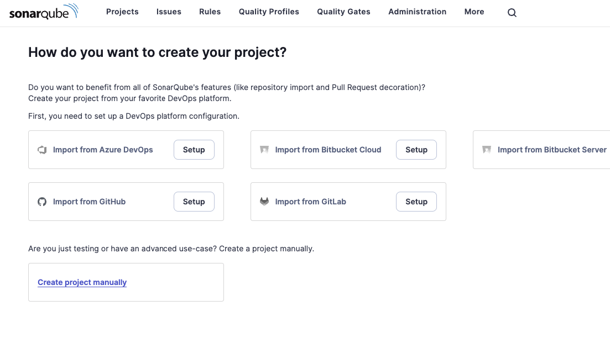Click the Bitbucket Server icon
Screen dimensions: 610x364
[x=487, y=150]
